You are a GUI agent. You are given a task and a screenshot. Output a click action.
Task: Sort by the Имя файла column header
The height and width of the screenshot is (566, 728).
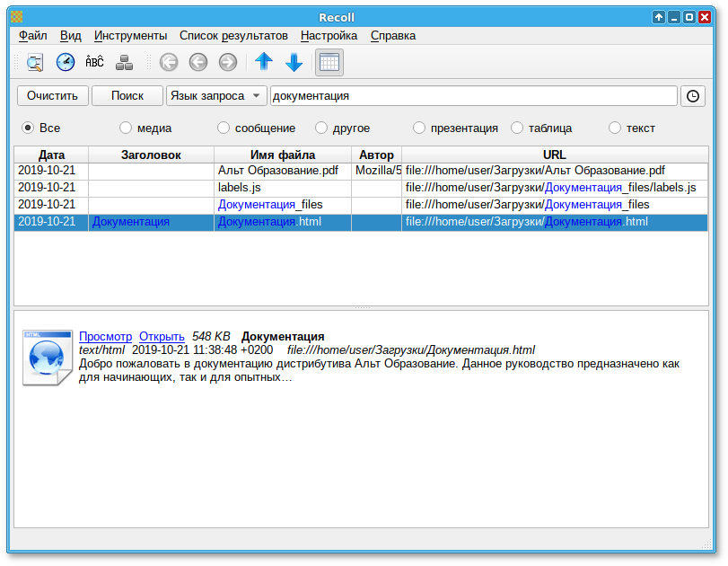pyautogui.click(x=282, y=155)
